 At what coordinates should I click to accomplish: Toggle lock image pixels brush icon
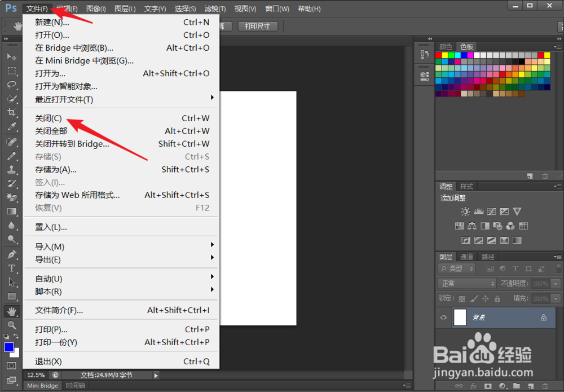tap(474, 298)
